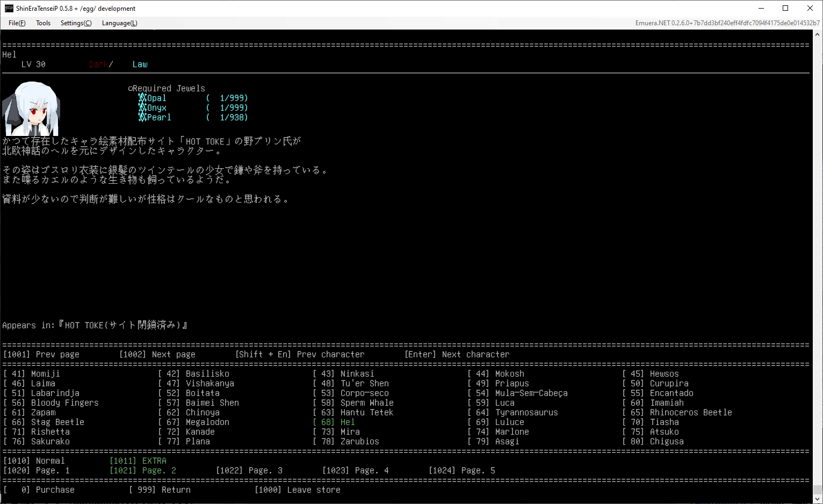Viewport: 823px width, 504px height.
Task: Switch to the [1010] Normal category
Action: (x=34, y=461)
